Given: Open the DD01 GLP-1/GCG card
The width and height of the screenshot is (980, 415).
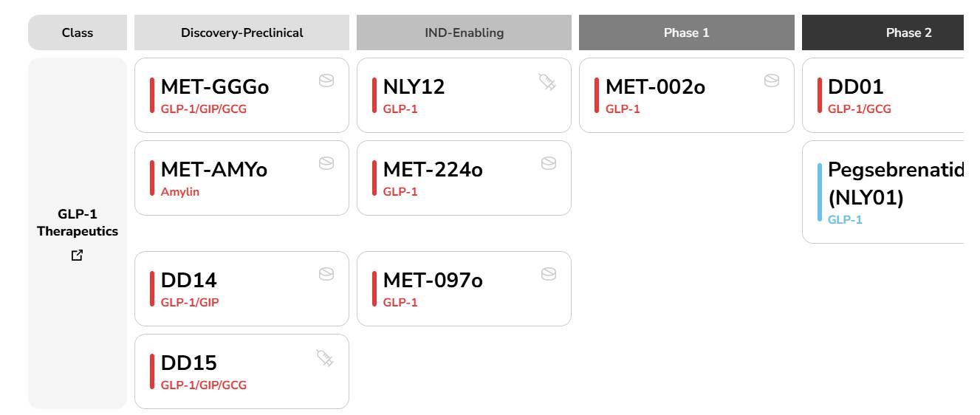Looking at the screenshot, I should pos(883,95).
